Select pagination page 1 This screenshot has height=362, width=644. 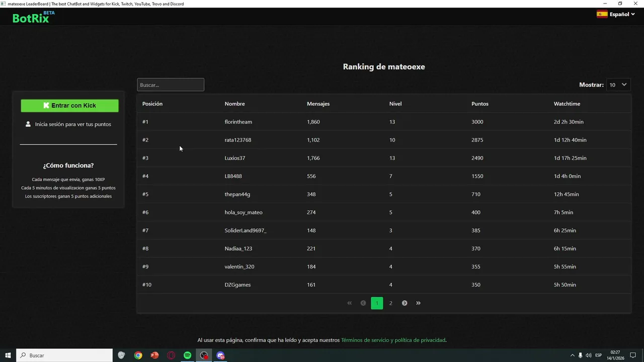pyautogui.click(x=377, y=303)
